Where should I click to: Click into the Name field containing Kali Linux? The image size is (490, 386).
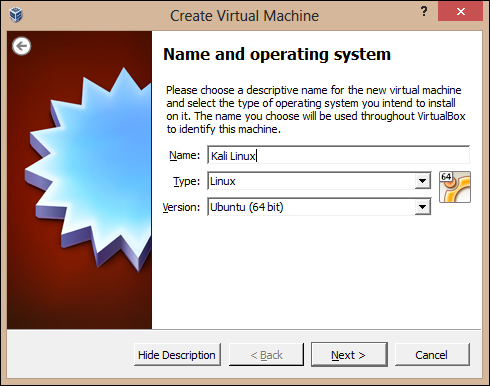(x=338, y=155)
